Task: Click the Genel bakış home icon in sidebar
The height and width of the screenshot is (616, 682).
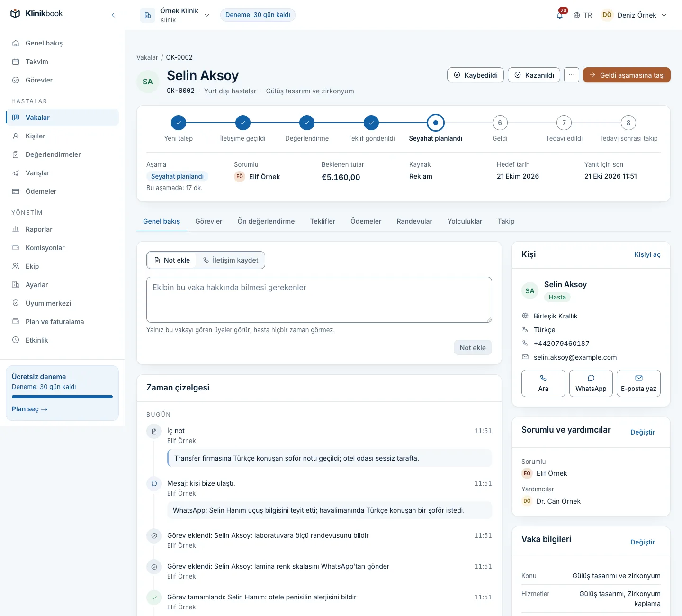Action: pyautogui.click(x=16, y=43)
